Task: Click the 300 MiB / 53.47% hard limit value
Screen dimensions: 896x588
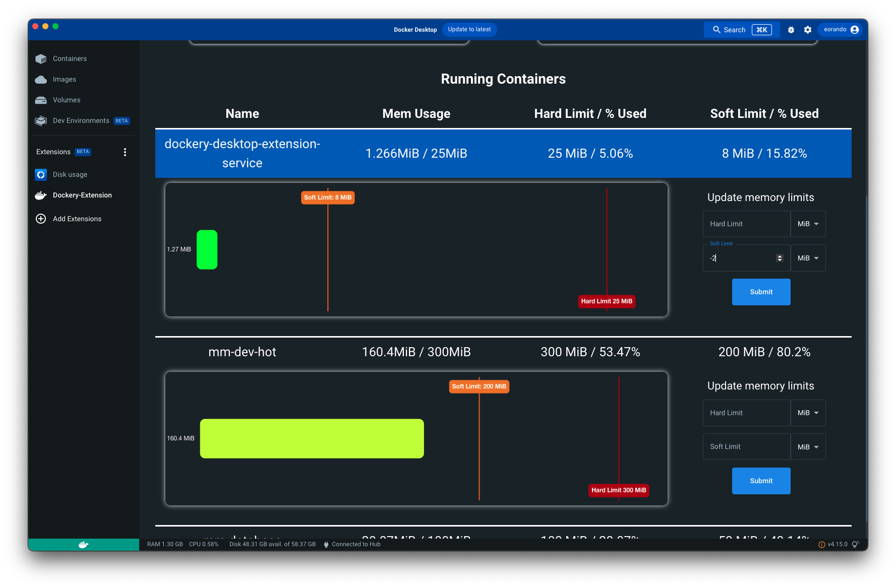Action: pyautogui.click(x=590, y=352)
